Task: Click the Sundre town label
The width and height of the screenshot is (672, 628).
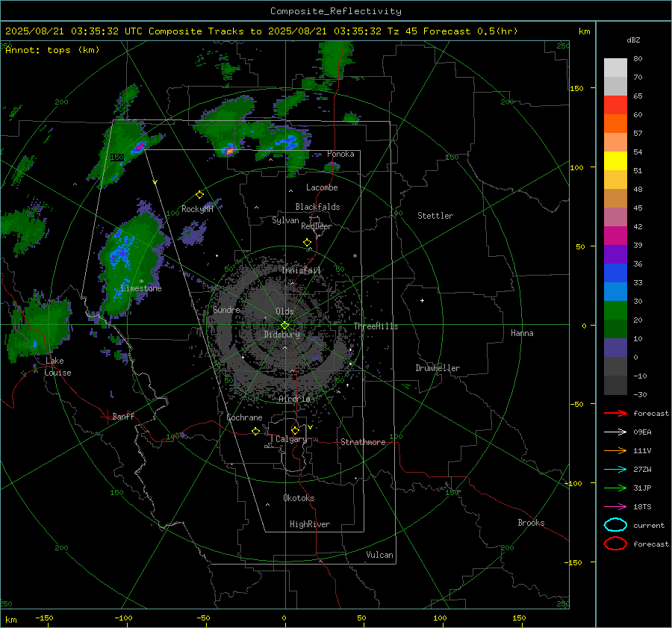Action: 226,309
